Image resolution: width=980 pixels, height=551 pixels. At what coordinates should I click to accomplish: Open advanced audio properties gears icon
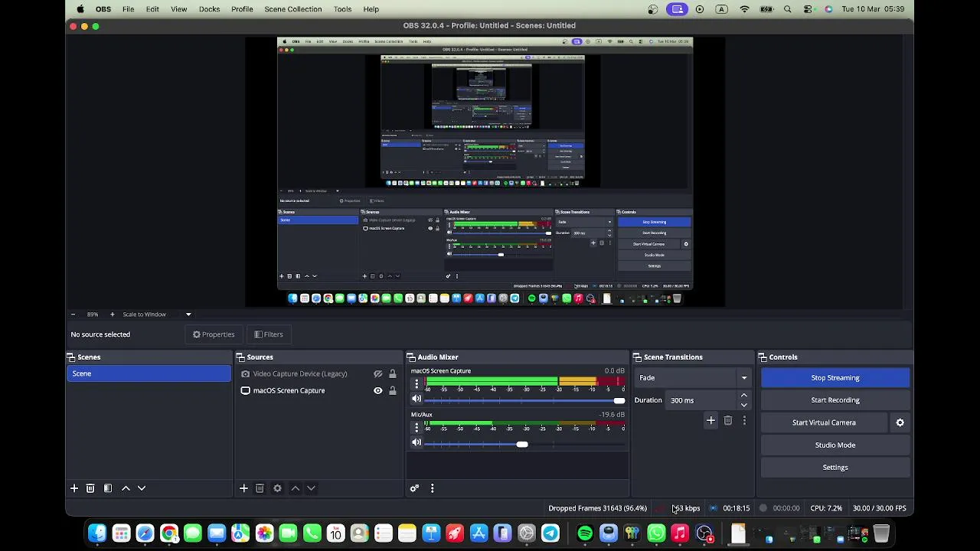coord(414,488)
